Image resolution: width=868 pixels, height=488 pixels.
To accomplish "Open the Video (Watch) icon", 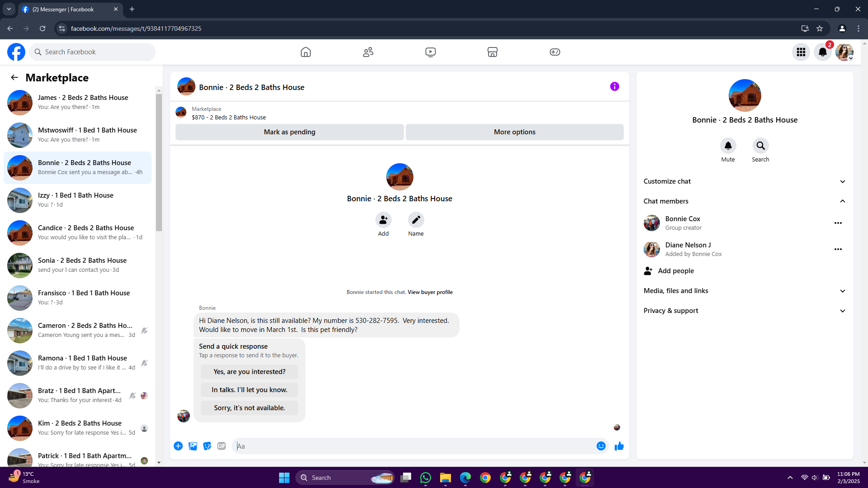I will 431,52.
